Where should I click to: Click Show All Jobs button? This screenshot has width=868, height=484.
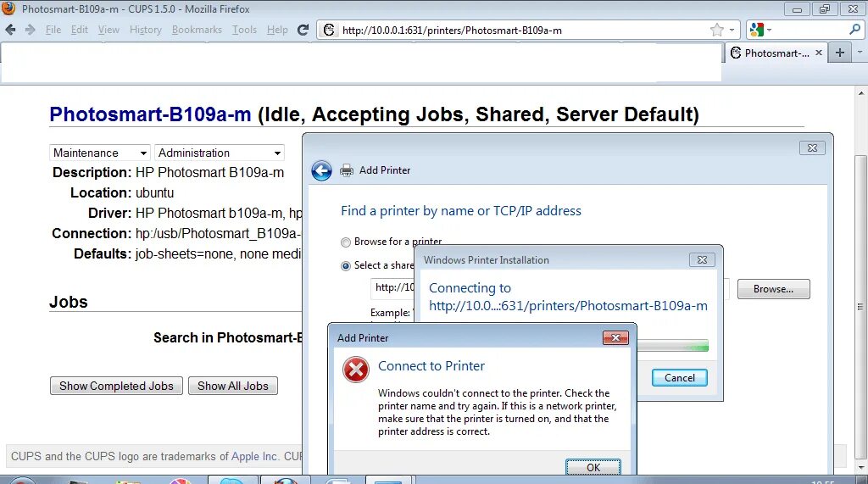tap(233, 386)
